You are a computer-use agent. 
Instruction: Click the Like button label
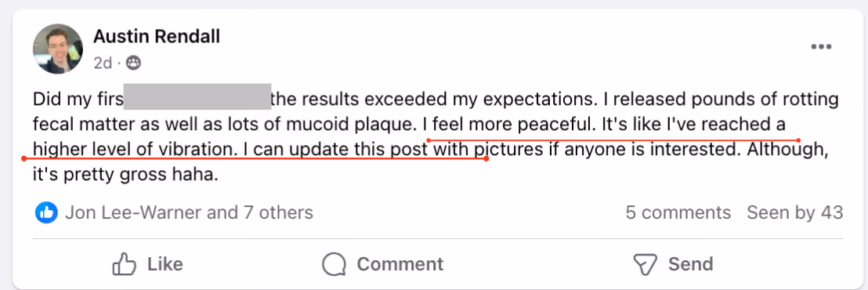tap(165, 264)
